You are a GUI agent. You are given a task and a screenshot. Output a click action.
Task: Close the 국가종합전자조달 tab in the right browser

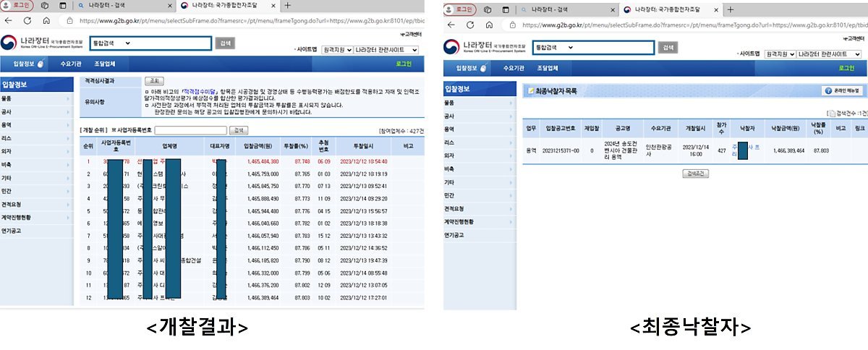click(717, 9)
